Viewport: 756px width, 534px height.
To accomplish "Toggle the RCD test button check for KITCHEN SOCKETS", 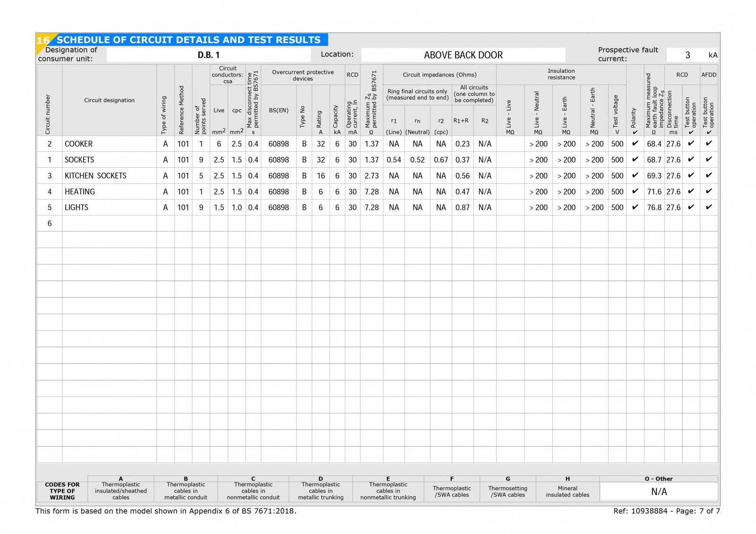I will [x=691, y=175].
